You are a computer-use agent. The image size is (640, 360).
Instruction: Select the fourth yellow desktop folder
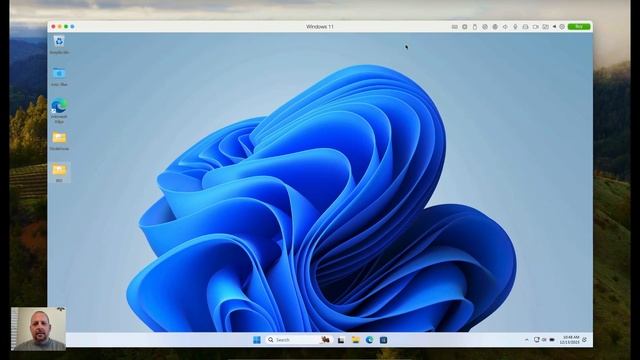(x=59, y=141)
